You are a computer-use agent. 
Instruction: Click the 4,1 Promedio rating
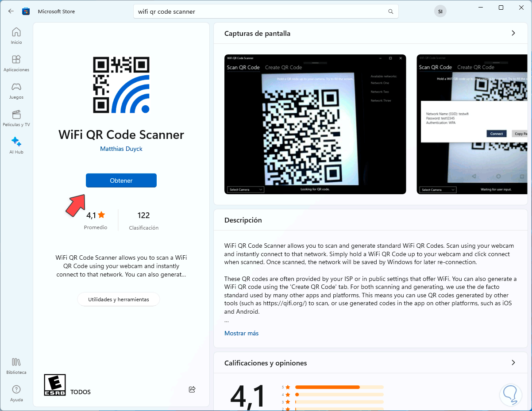pos(96,220)
